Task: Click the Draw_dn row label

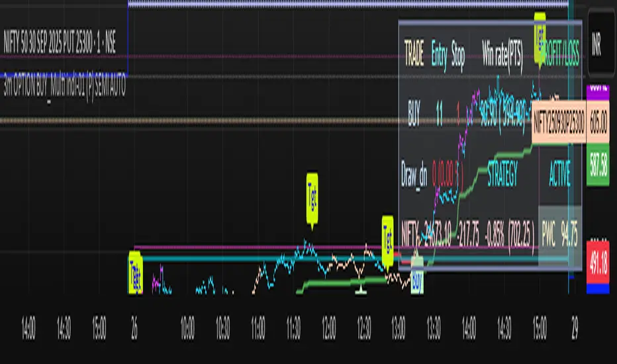Action: click(x=414, y=174)
